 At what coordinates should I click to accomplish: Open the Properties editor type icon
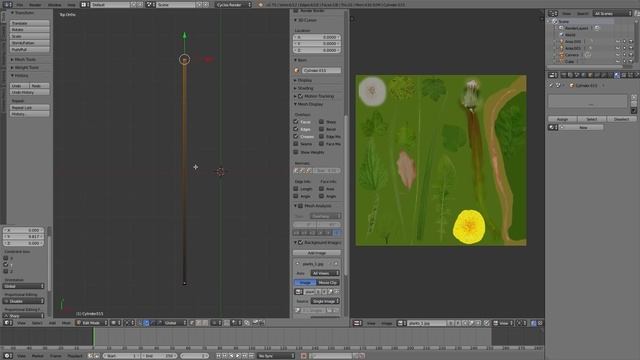click(552, 76)
